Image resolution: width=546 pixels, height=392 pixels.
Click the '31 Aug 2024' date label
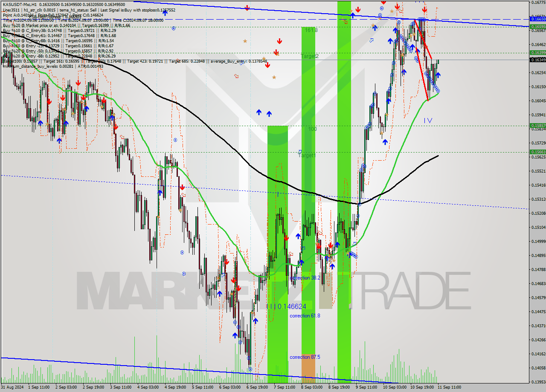tap(12, 388)
